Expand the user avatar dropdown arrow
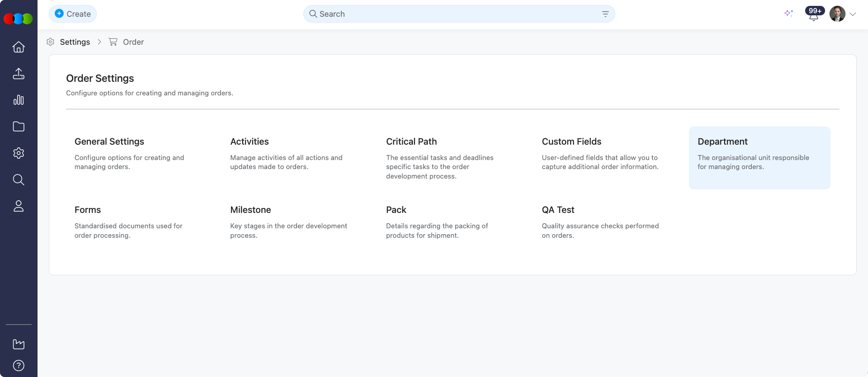The width and height of the screenshot is (868, 377). tap(853, 14)
